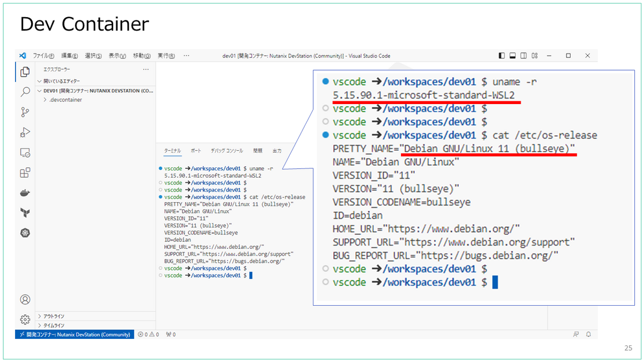The width and height of the screenshot is (644, 362).
Task: Toggle the panel layout button
Action: (x=513, y=56)
